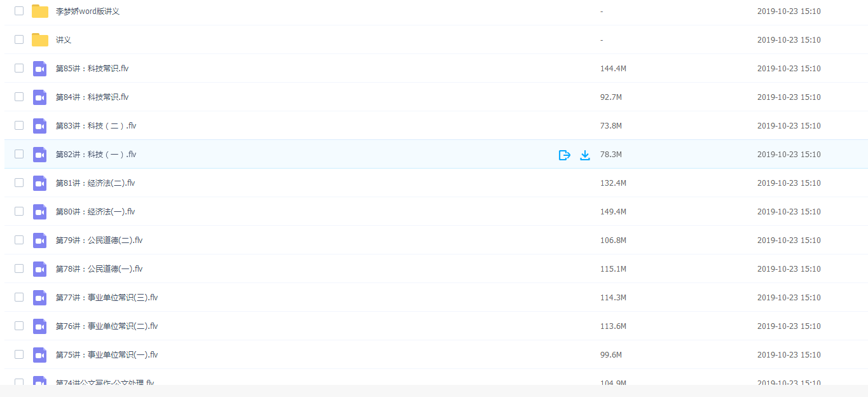Select the checkbox for 第80讲：经济法(一).flv
Image resolution: width=868 pixels, height=397 pixels.
[x=19, y=211]
